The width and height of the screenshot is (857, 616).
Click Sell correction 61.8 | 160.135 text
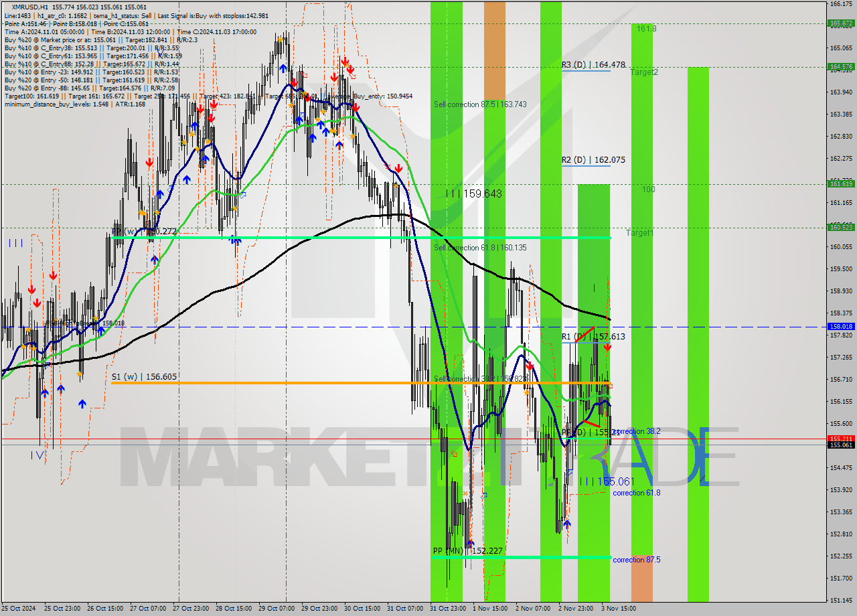pyautogui.click(x=480, y=248)
